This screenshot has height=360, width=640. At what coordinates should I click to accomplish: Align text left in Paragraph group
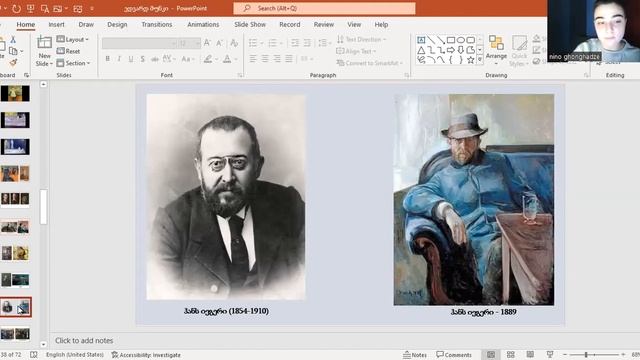pos(253,59)
